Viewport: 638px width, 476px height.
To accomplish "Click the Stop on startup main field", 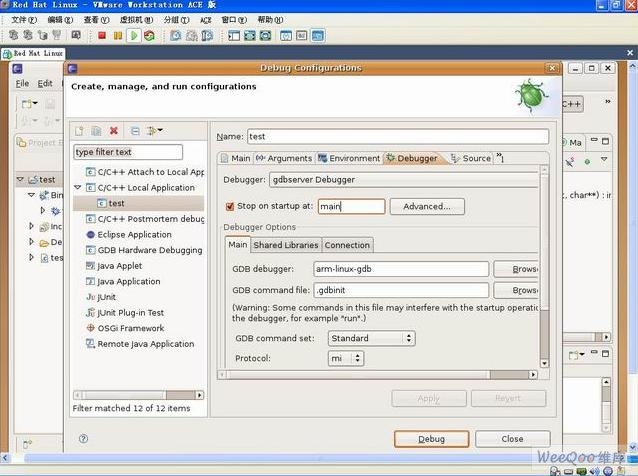I will click(x=351, y=206).
